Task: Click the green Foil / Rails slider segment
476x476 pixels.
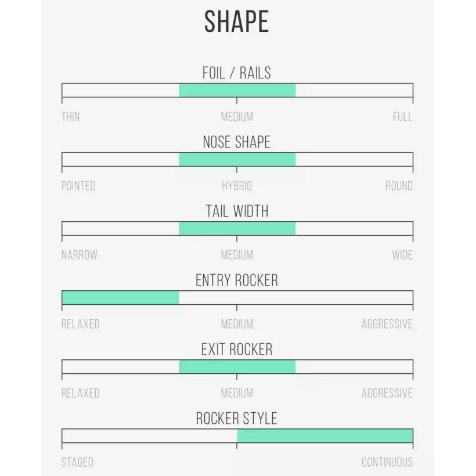Action: point(237,90)
